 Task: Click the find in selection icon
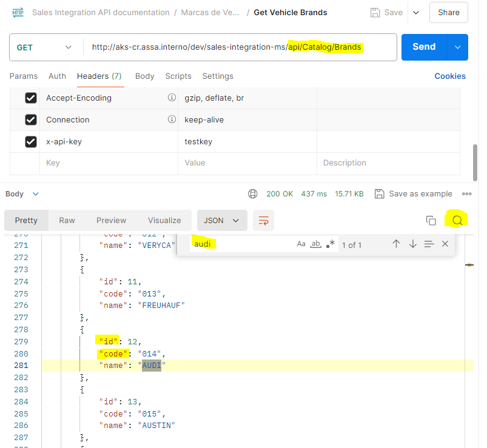(429, 244)
